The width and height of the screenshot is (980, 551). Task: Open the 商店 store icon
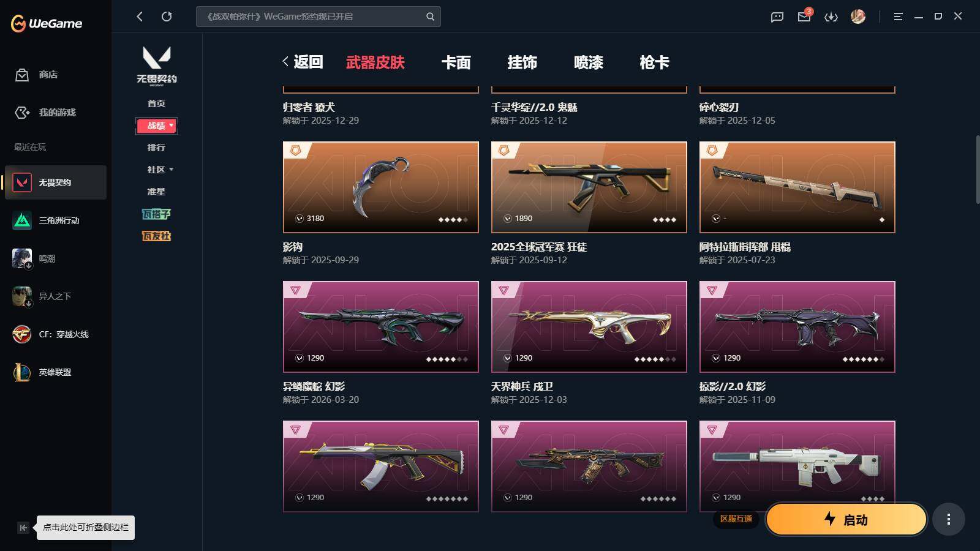point(22,75)
